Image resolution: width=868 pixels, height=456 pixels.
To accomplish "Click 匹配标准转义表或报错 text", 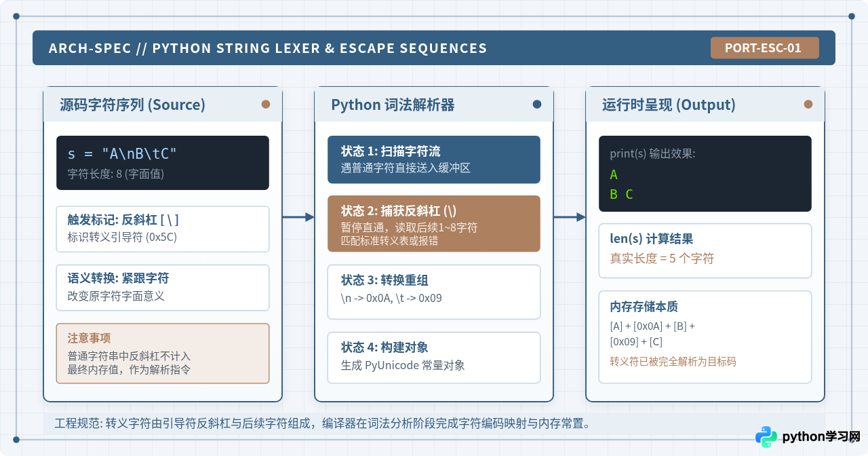I will click(389, 240).
